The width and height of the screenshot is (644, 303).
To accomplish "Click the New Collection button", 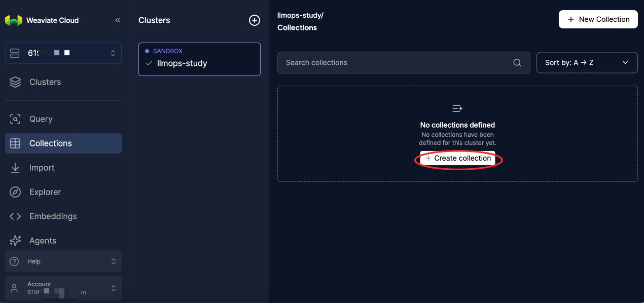I will click(x=598, y=19).
